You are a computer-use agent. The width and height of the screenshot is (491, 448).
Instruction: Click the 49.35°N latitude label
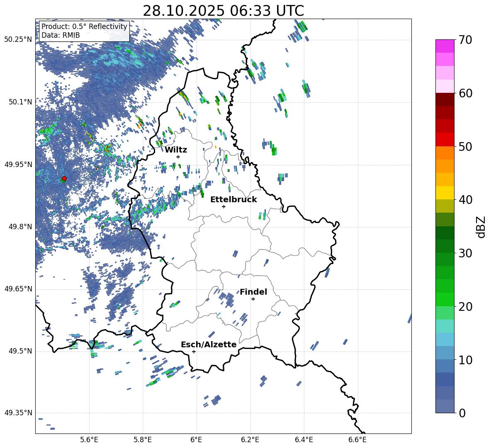[18, 413]
